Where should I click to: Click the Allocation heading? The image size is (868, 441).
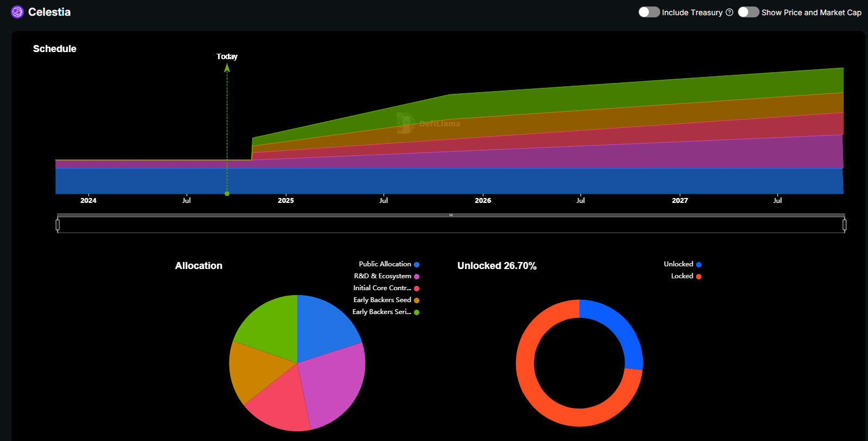[199, 266]
